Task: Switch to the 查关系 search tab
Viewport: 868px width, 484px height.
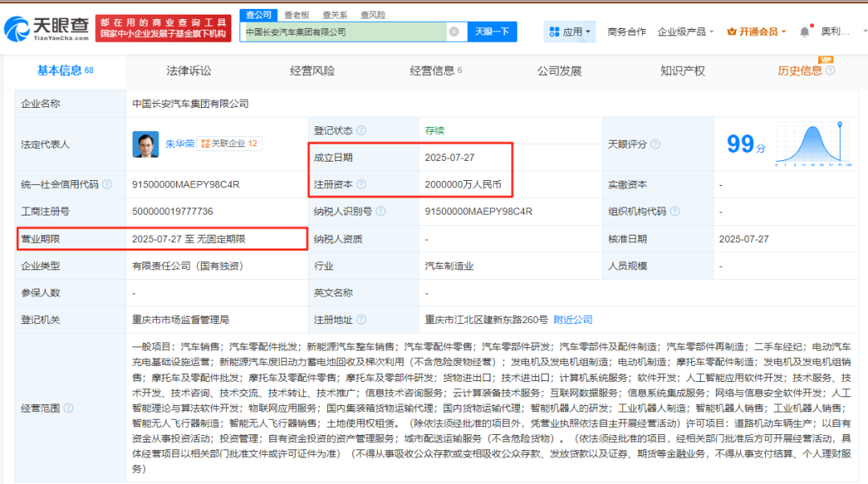Action: [x=335, y=15]
